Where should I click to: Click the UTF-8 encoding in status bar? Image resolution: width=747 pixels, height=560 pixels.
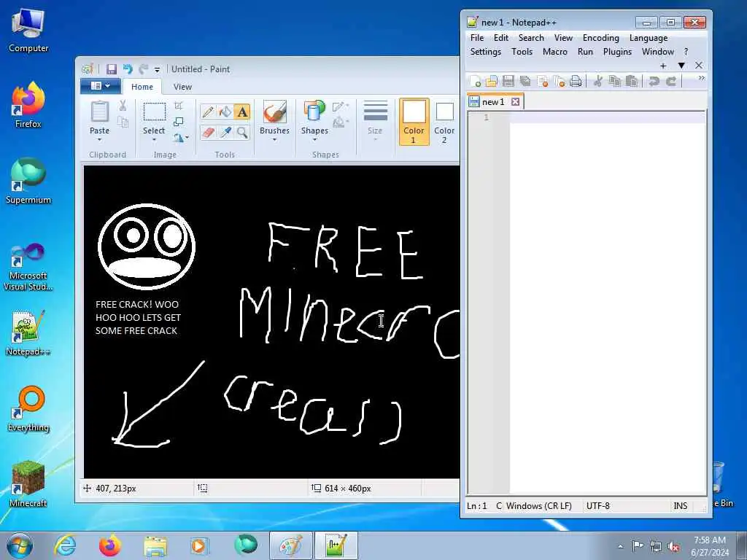(597, 506)
